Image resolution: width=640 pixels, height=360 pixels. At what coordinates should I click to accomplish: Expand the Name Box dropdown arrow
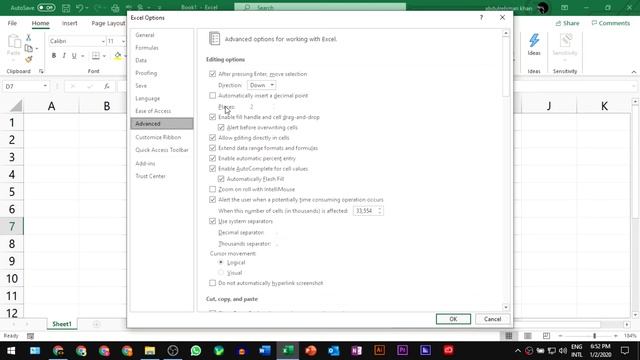45,86
